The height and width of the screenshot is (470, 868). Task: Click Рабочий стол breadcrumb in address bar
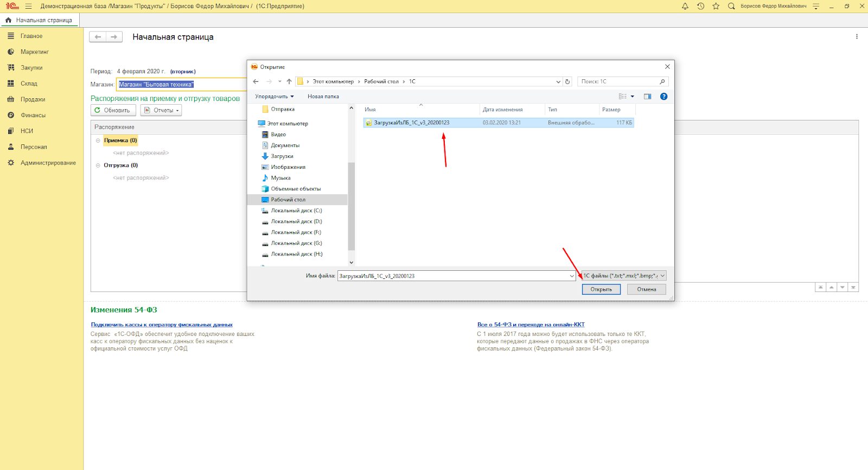[381, 81]
